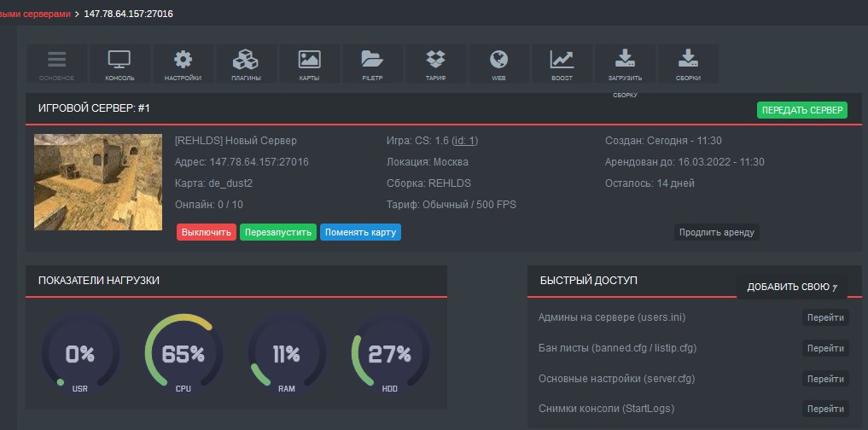Click the game id: 1 link
This screenshot has height=430, width=868.
click(465, 141)
